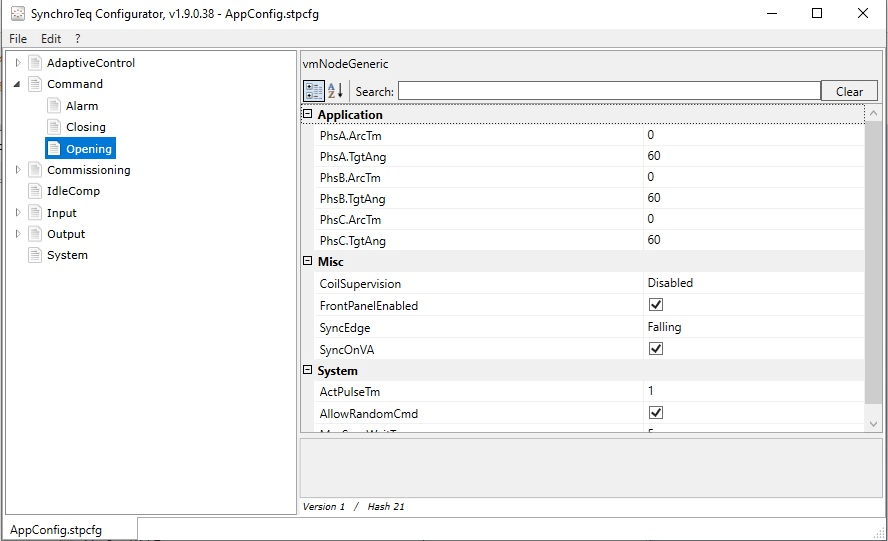Click the Alphabetical sort icon

(x=335, y=91)
